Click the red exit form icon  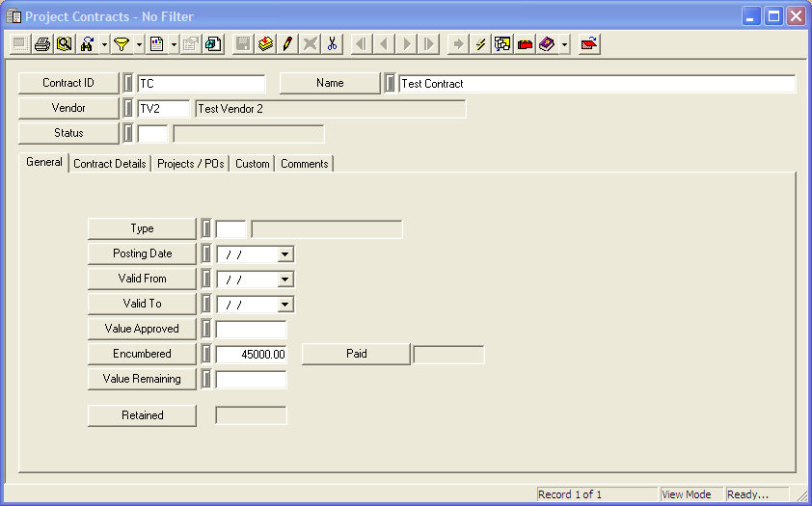589,44
